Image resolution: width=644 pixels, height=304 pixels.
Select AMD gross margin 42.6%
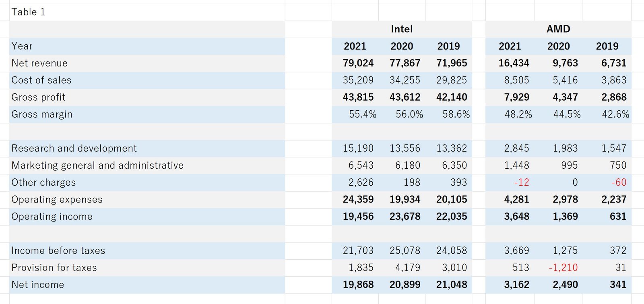(615, 114)
